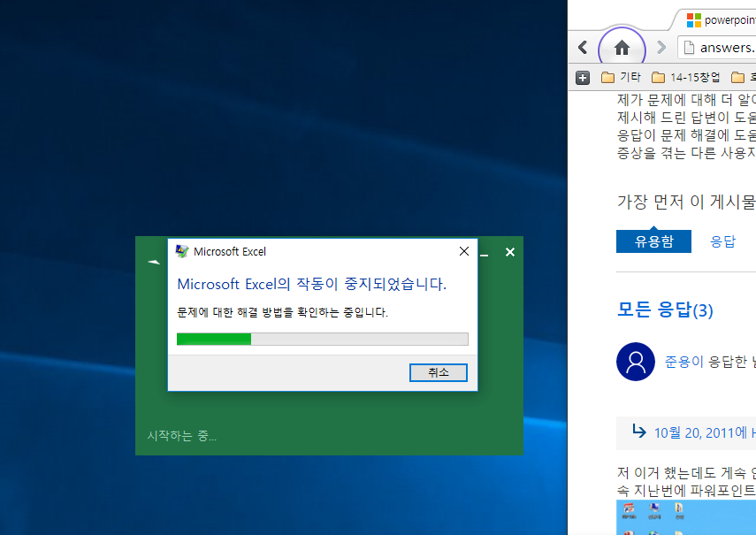The image size is (756, 535).
Task: Click the '가장 먼저 이 게시물' text
Action: pyautogui.click(x=686, y=202)
